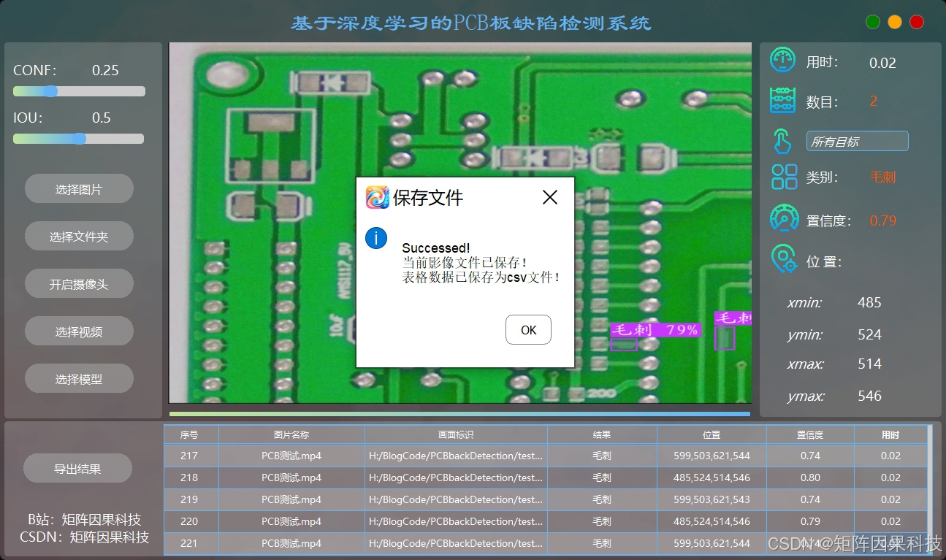Click the file path cell in row 218
The height and width of the screenshot is (560, 946).
[x=456, y=477]
